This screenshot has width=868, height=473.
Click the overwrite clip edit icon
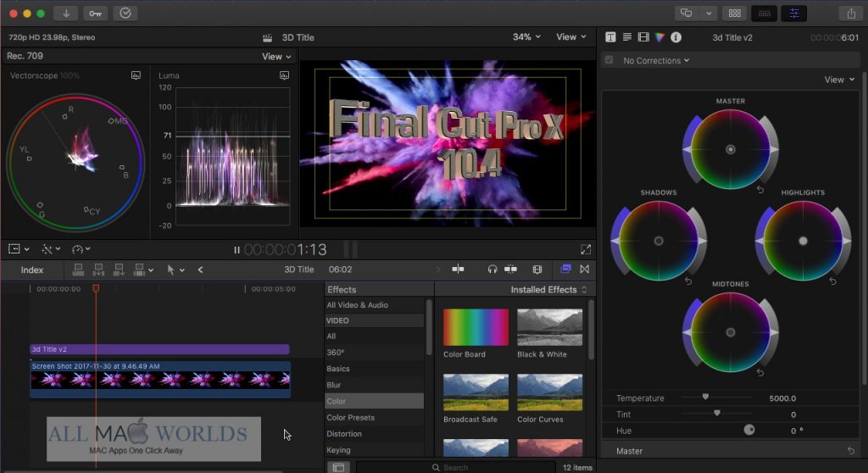tap(139, 270)
